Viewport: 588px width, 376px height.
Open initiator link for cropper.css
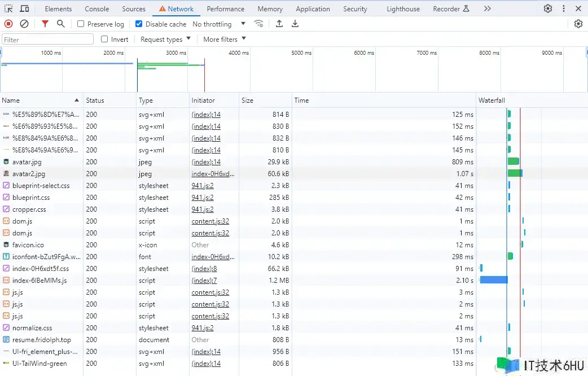click(203, 209)
